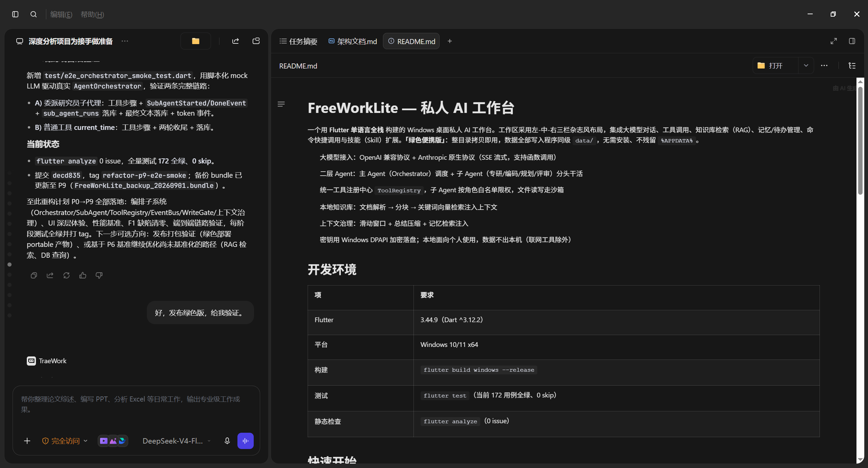Start a new chat window icon
This screenshot has height=468, width=868.
(x=256, y=41)
